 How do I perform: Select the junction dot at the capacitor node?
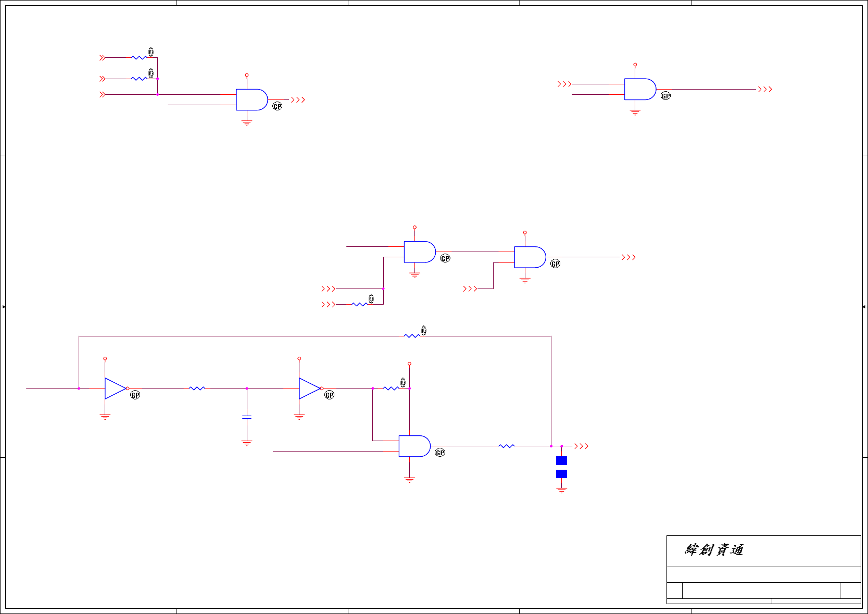(x=247, y=389)
